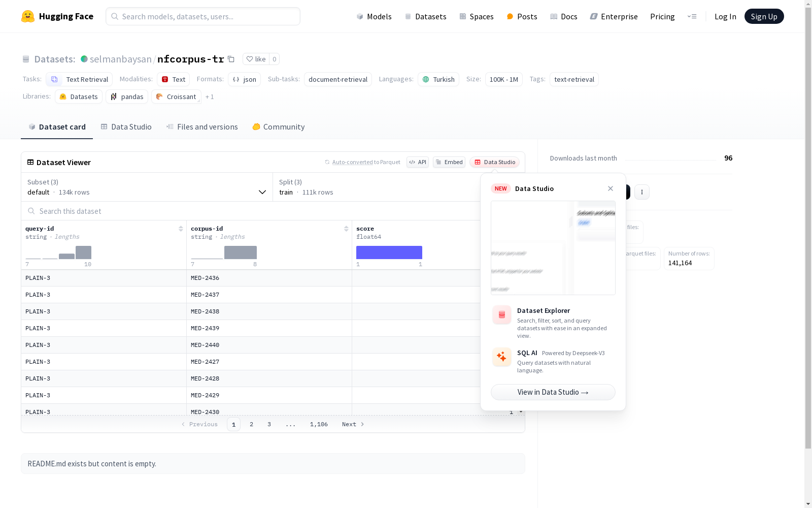The height and width of the screenshot is (508, 812).
Task: Open the selmanbaysan profile link
Action: pyautogui.click(x=121, y=59)
